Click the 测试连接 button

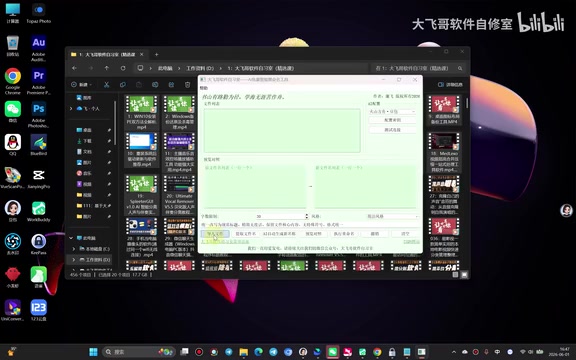pyautogui.click(x=392, y=130)
